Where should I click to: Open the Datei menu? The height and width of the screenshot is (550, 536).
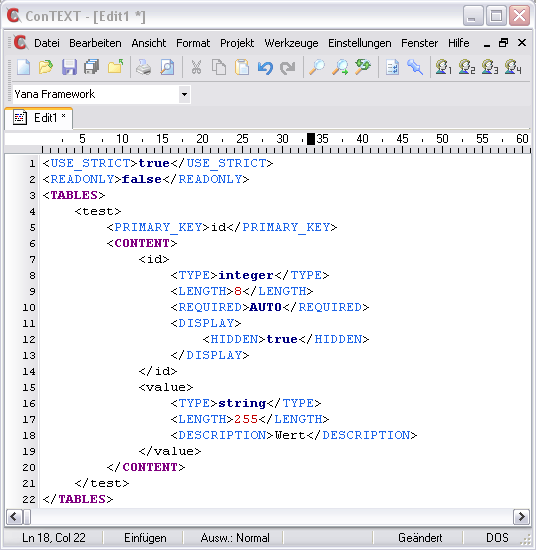[x=47, y=43]
